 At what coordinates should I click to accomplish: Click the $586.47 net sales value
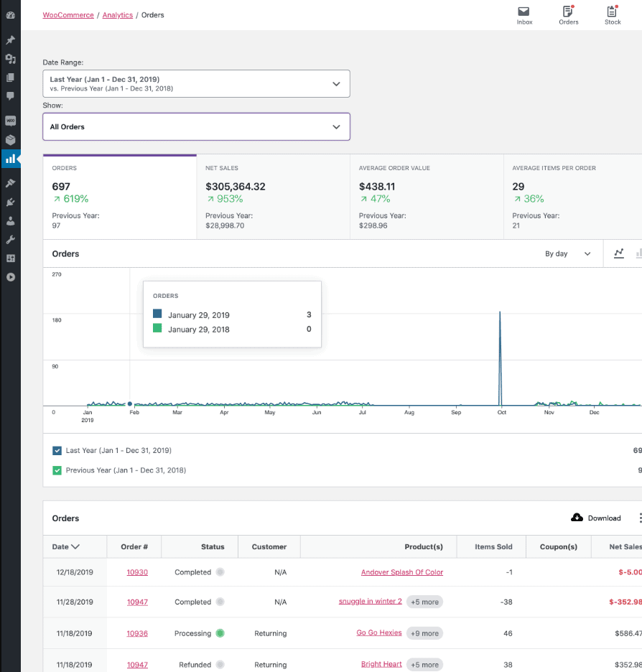pos(628,633)
